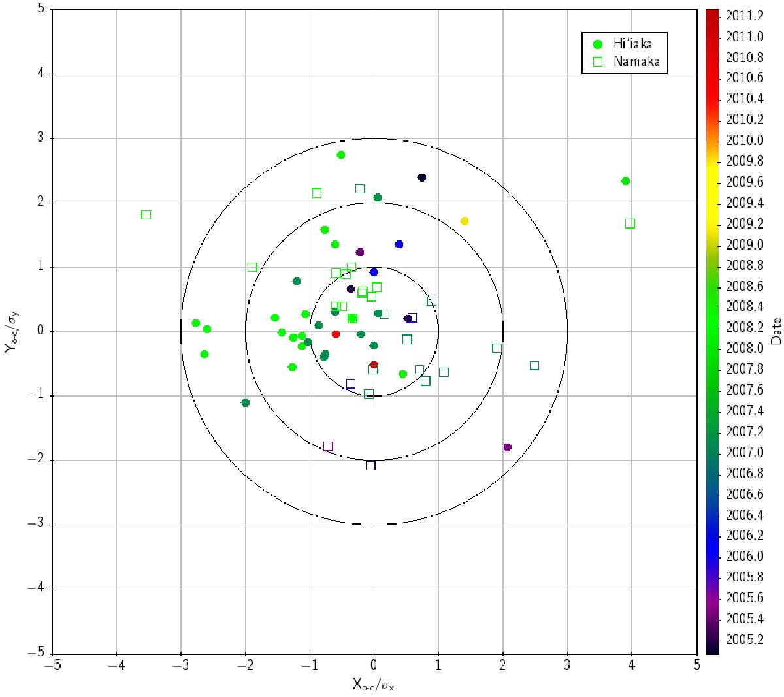The height and width of the screenshot is (697, 784).
Task: Select the bright red filled circle point
Action: pos(336,334)
